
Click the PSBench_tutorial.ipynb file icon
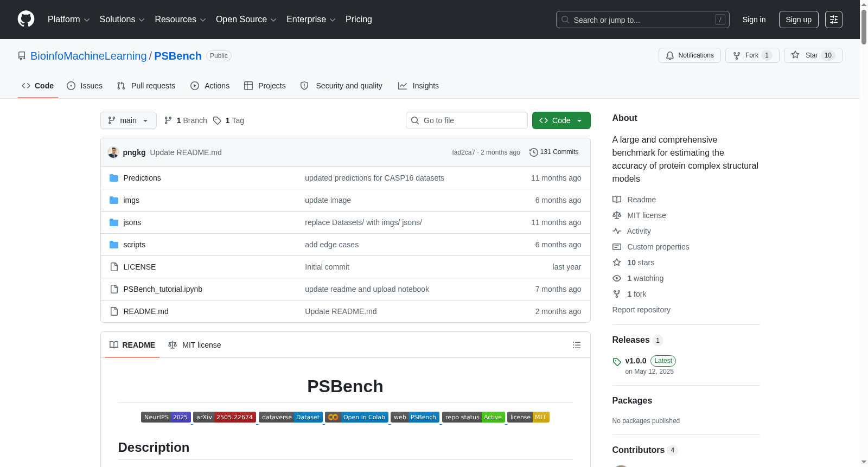[114, 289]
